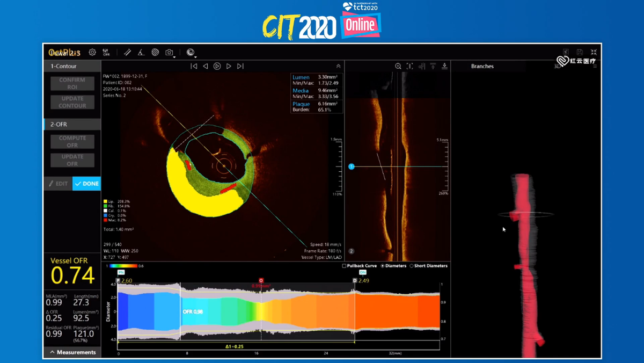Step forward one frame
This screenshot has width=644, height=363.
[229, 66]
